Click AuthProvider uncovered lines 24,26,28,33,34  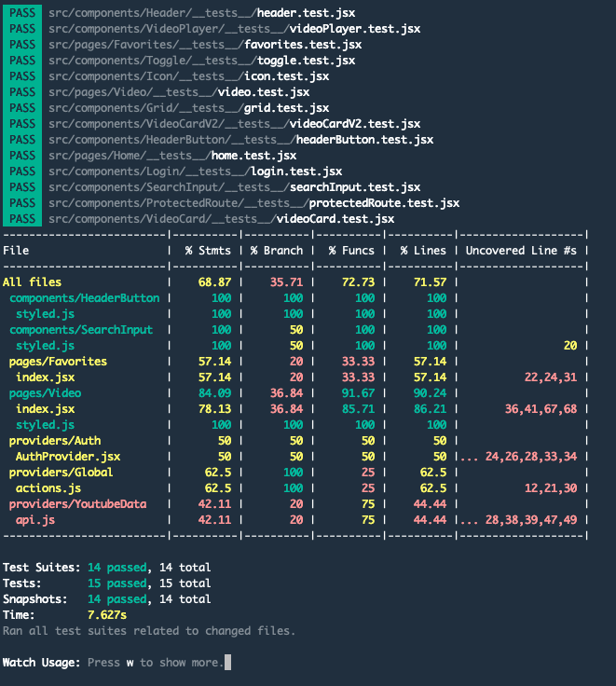point(531,457)
